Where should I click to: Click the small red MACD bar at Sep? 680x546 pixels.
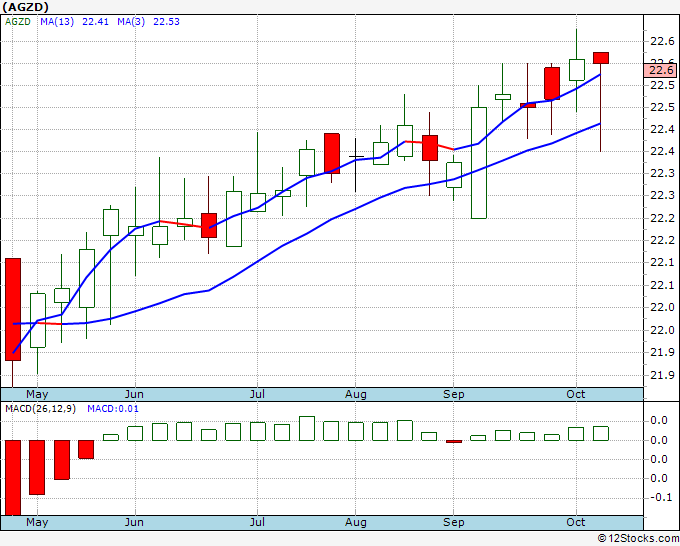pos(454,441)
